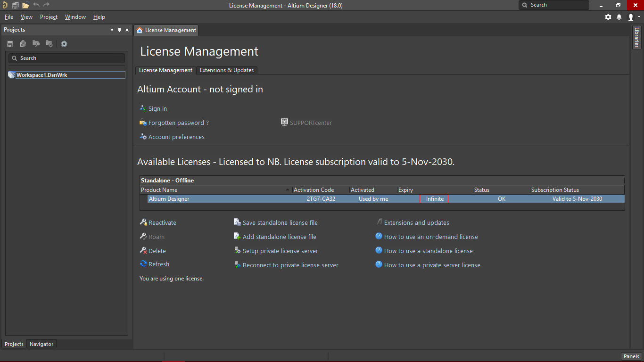Click the Expiry column header
The height and width of the screenshot is (362, 644).
pos(435,190)
